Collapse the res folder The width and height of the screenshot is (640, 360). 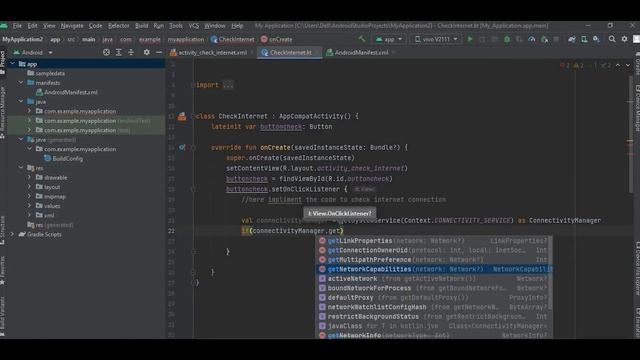21,168
